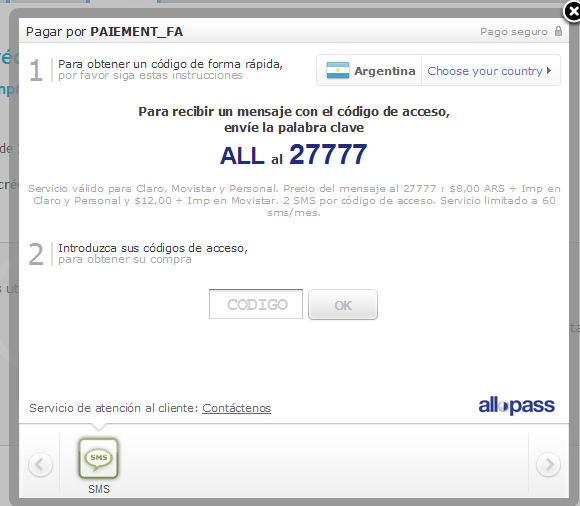The height and width of the screenshot is (506, 580).
Task: Click the Argentina country selector
Action: point(369,71)
